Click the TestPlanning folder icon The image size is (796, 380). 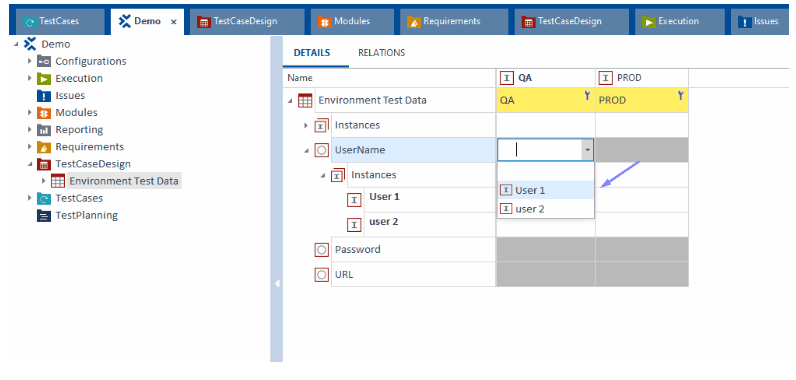pos(43,216)
